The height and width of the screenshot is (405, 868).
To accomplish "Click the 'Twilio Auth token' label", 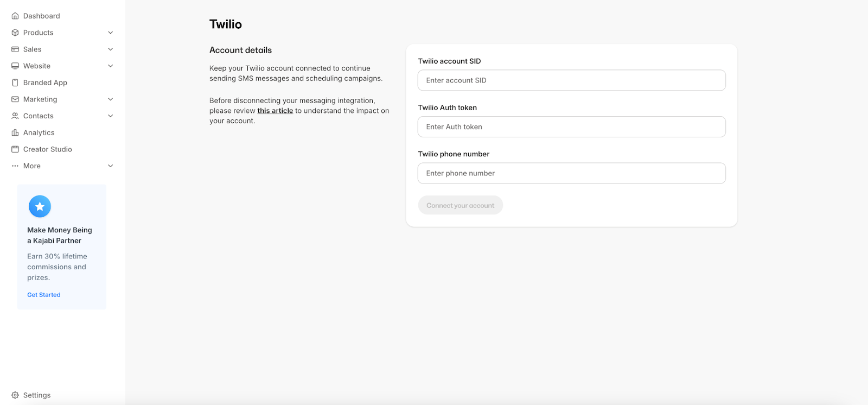I will tap(448, 107).
